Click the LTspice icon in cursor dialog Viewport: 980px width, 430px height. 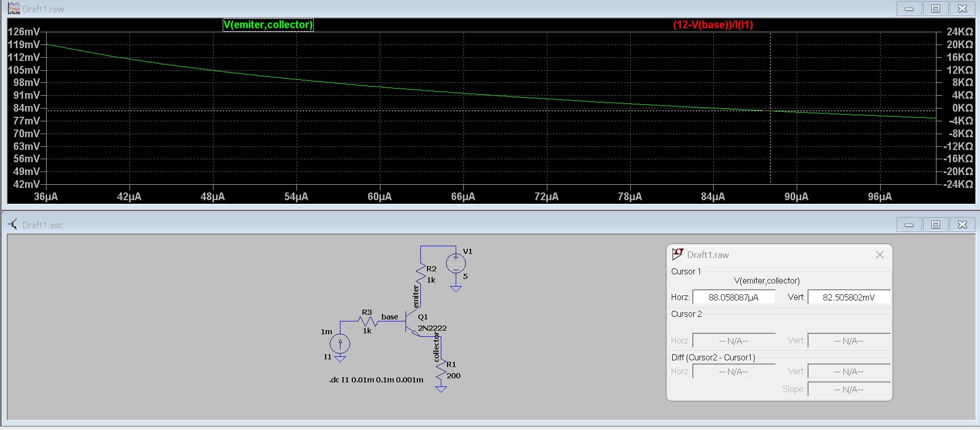click(678, 254)
